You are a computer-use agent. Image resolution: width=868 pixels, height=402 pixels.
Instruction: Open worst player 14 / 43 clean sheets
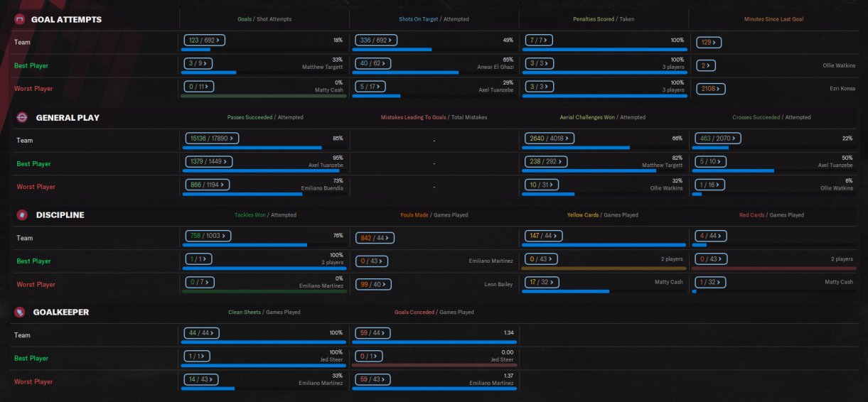tap(200, 379)
